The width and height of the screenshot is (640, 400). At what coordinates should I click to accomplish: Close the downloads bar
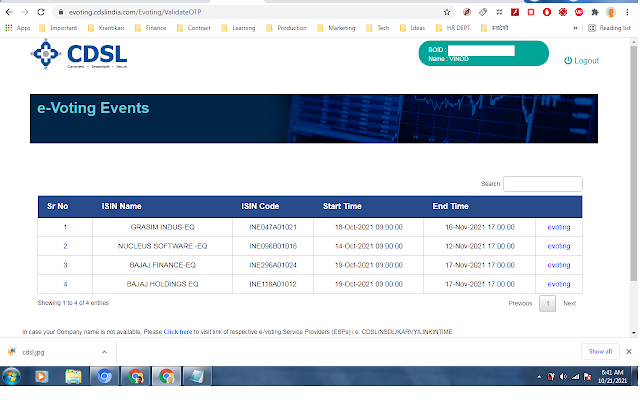pyautogui.click(x=629, y=351)
